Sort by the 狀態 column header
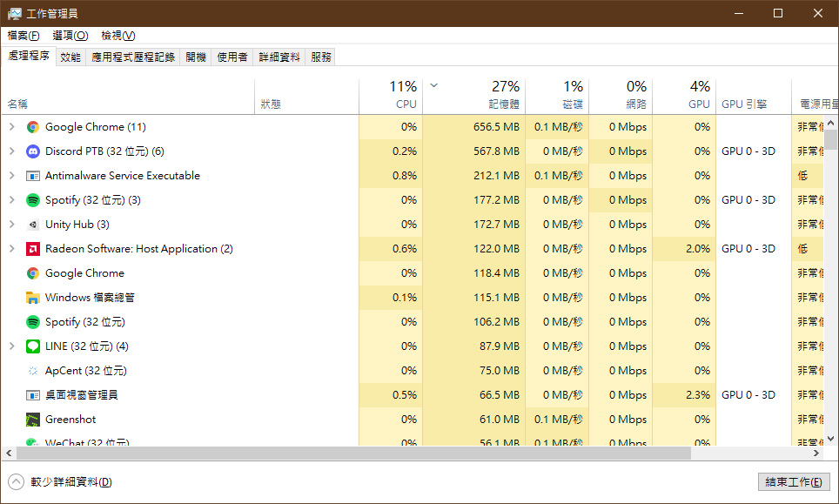839x504 pixels. click(307, 97)
